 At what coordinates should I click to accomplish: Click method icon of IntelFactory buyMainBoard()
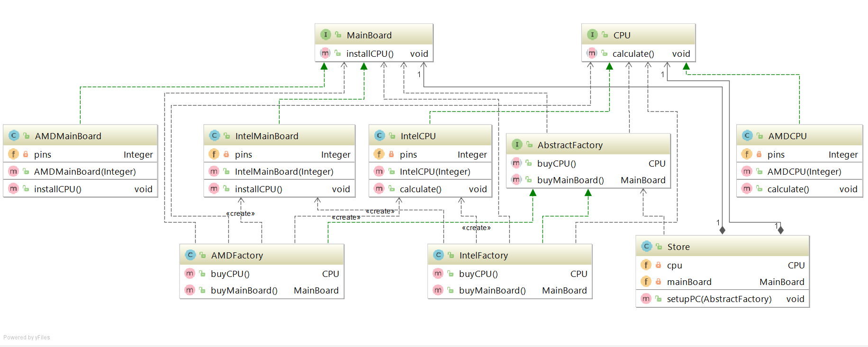(438, 290)
